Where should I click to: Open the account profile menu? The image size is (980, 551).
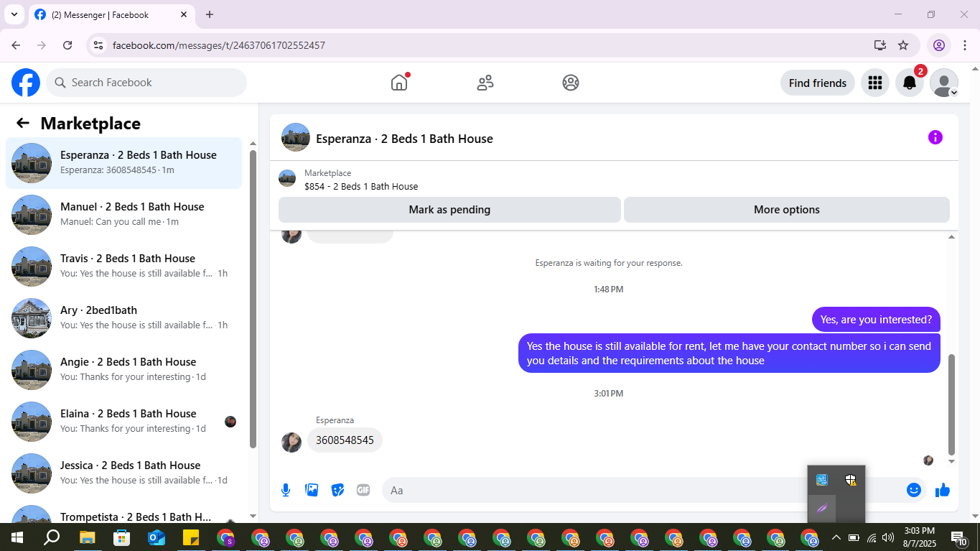click(x=944, y=83)
